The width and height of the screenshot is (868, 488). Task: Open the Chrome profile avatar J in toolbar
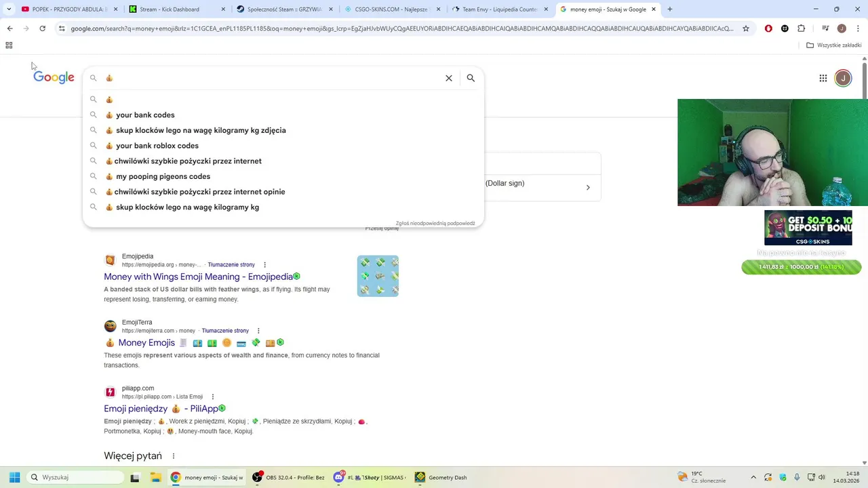coord(842,28)
